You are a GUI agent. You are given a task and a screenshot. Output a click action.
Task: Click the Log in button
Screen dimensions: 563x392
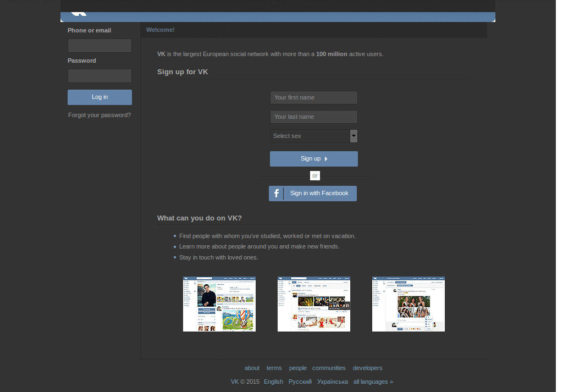(100, 97)
